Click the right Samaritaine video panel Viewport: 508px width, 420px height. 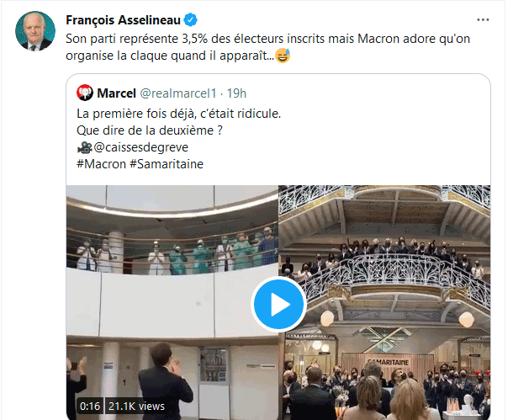(x=384, y=302)
